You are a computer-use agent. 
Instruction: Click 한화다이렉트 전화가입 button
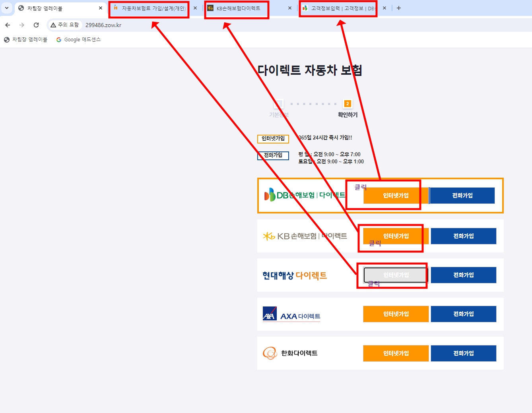tap(464, 353)
